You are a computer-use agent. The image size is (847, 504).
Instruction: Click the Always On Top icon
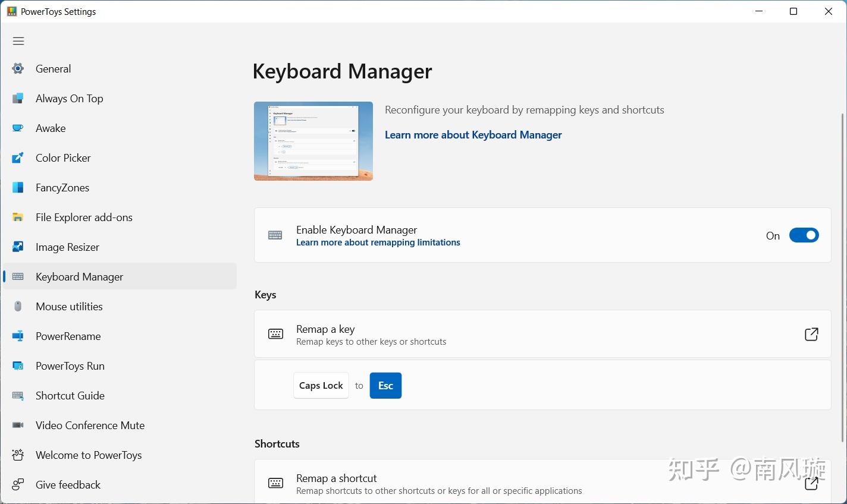coord(18,99)
